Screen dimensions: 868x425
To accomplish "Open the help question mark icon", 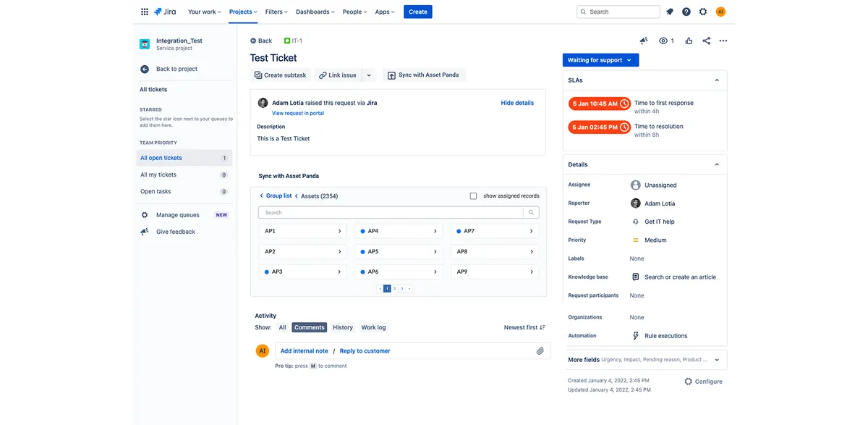I will point(686,12).
